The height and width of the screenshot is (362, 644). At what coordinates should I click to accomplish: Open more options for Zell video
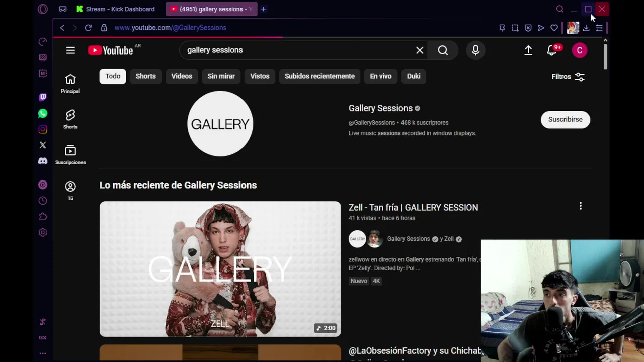(581, 206)
